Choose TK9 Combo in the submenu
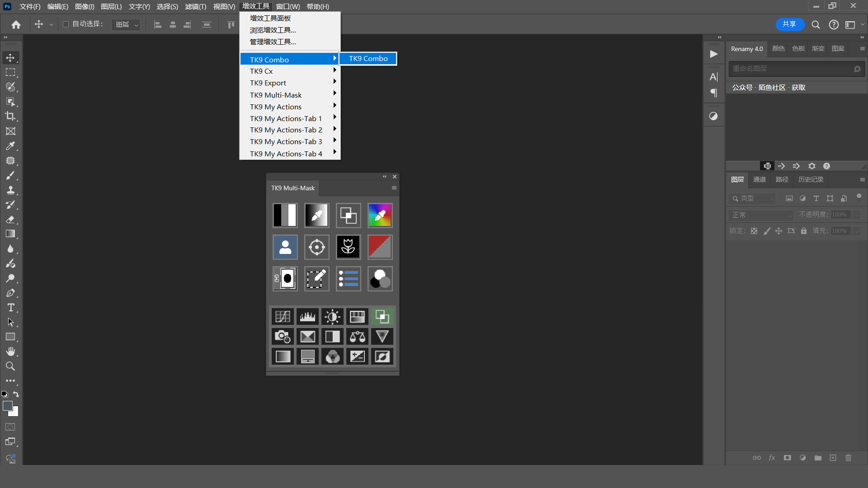This screenshot has width=868, height=488. coord(368,59)
